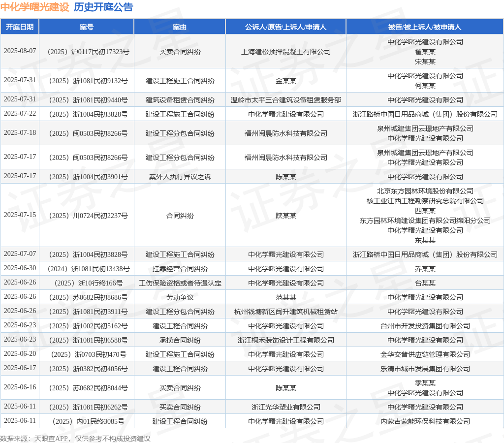Image resolution: width=504 pixels, height=443 pixels.
Task: Select the 公诉人/原告/上诉人/申请人 column header
Action: [x=286, y=27]
